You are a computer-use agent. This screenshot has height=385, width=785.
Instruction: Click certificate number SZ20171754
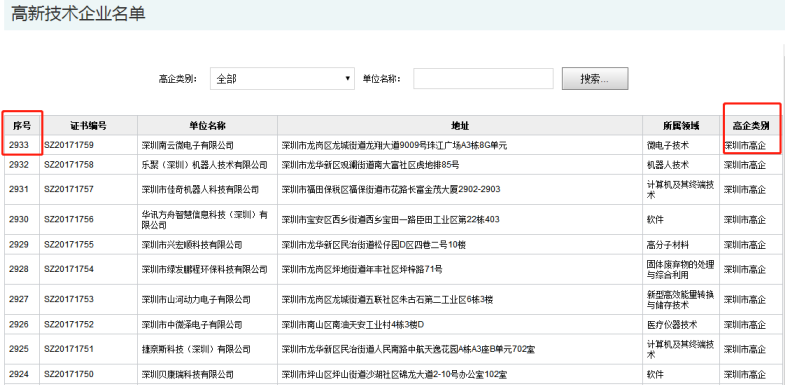tap(69, 269)
